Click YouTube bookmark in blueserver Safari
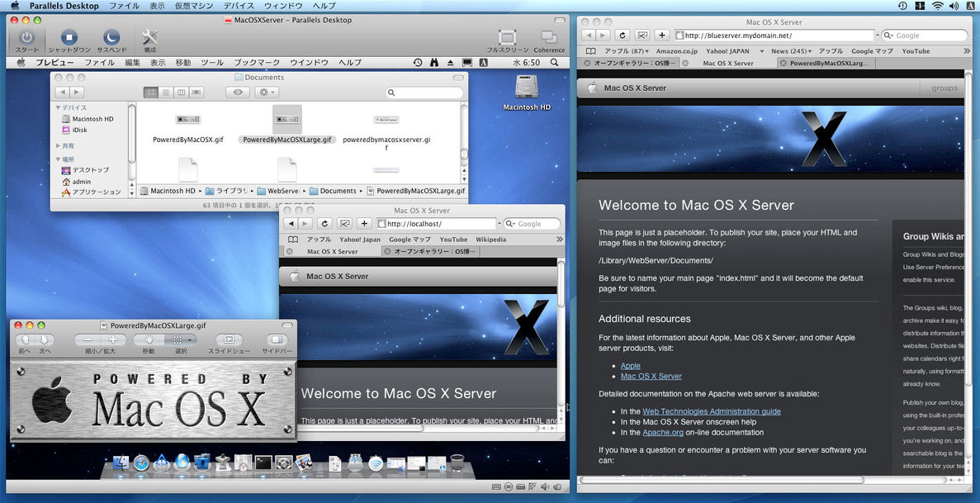The width and height of the screenshot is (980, 503). tap(916, 51)
